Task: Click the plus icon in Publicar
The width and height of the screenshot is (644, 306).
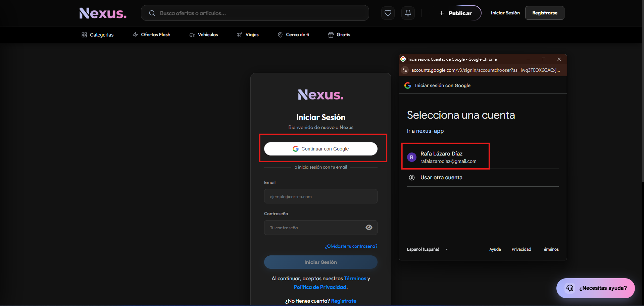Action: [442, 13]
